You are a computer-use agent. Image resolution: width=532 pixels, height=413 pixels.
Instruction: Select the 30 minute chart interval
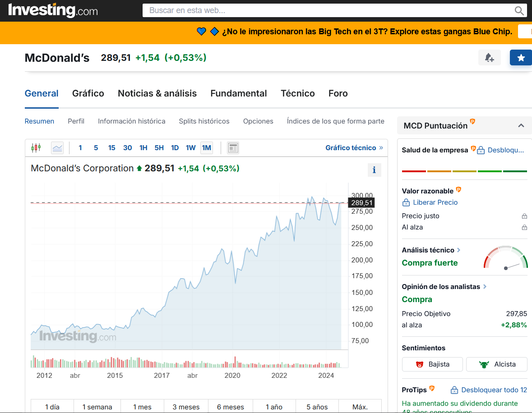[x=128, y=148]
